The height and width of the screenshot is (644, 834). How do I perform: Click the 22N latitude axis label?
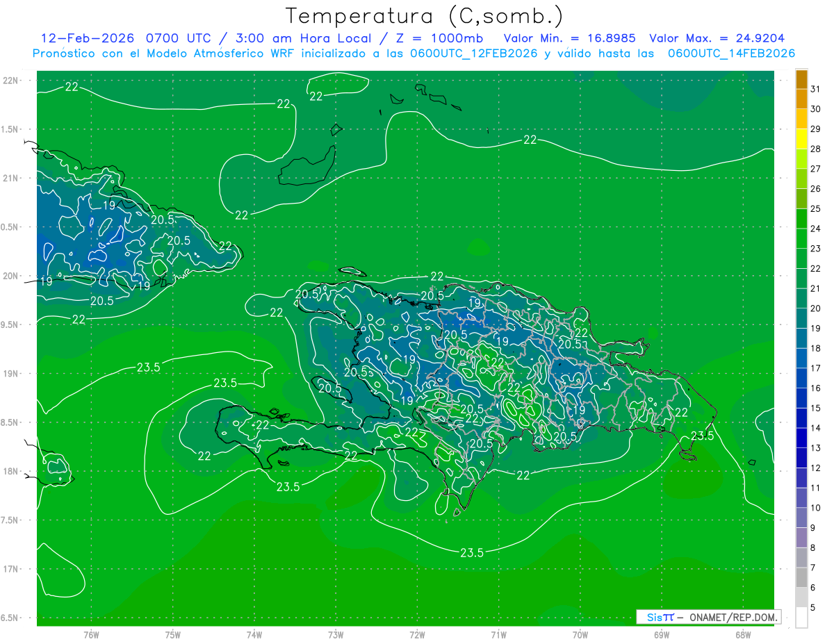coord(11,81)
